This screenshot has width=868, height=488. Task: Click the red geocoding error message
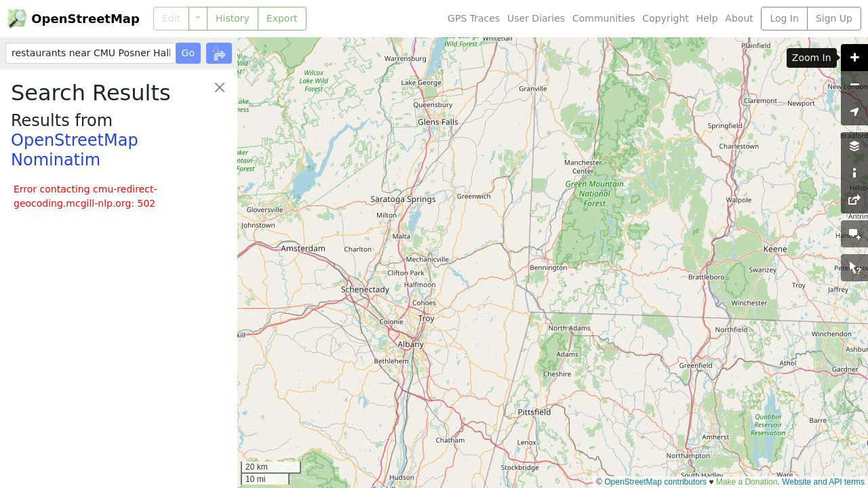pos(85,197)
